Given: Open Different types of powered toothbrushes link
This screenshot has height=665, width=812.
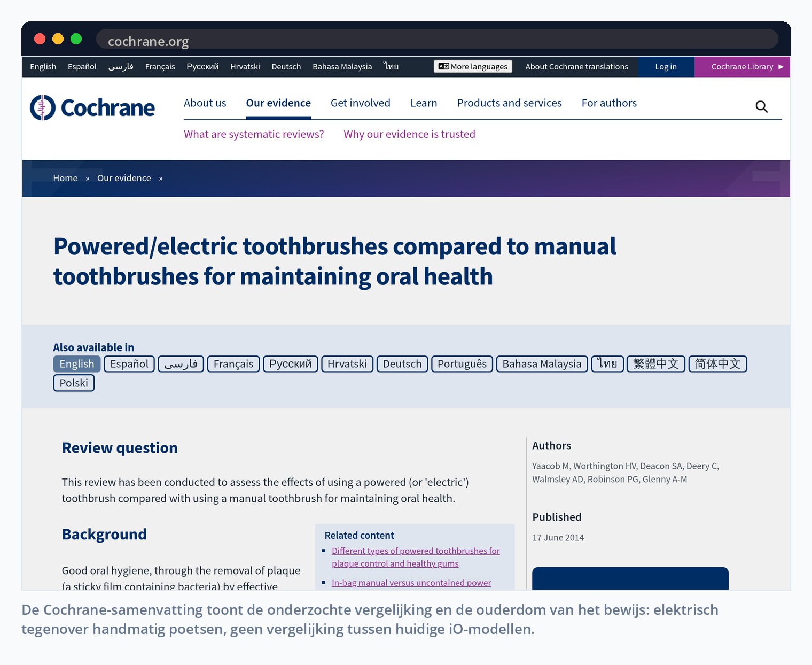Looking at the screenshot, I should tap(416, 557).
